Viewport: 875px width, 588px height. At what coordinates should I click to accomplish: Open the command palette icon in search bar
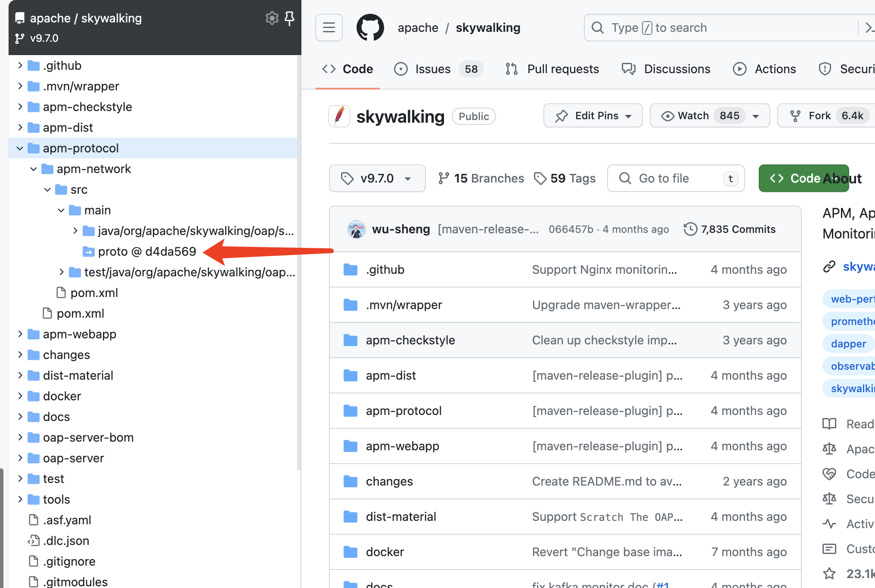869,28
